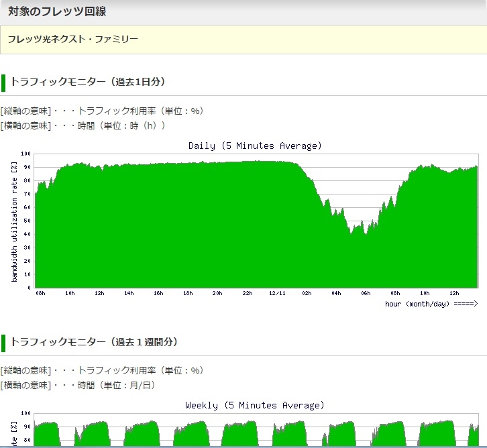487x448 pixels.
Task: Select the フレッツ光ネクスト・ファミリー line text
Action: [72, 39]
